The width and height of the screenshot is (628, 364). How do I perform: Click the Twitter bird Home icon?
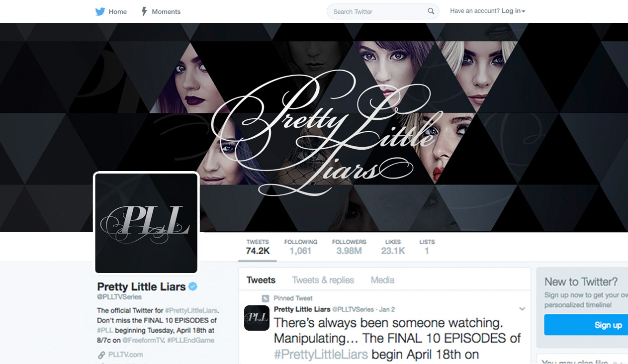click(100, 11)
